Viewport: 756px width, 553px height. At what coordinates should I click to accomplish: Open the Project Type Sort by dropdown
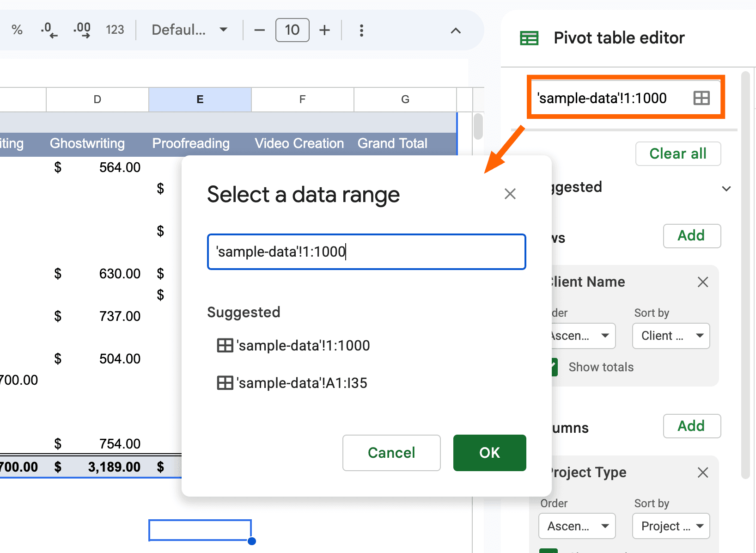[x=671, y=526]
